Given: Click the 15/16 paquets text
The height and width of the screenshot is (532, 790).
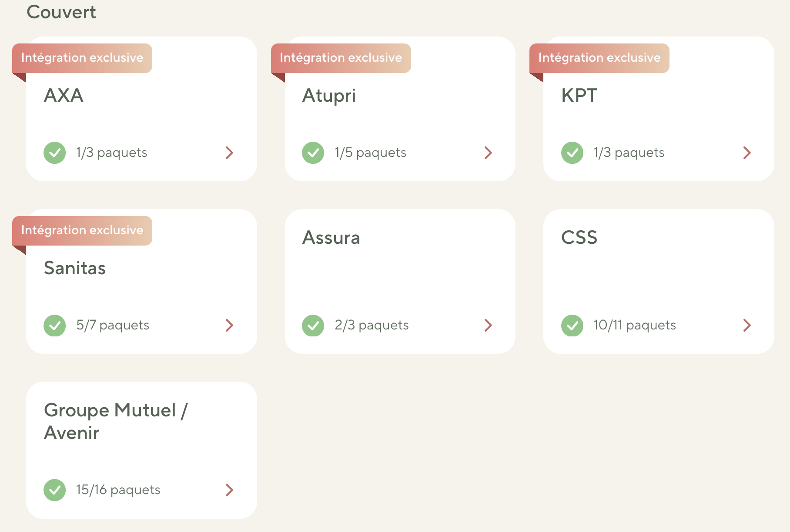Looking at the screenshot, I should pyautogui.click(x=118, y=490).
